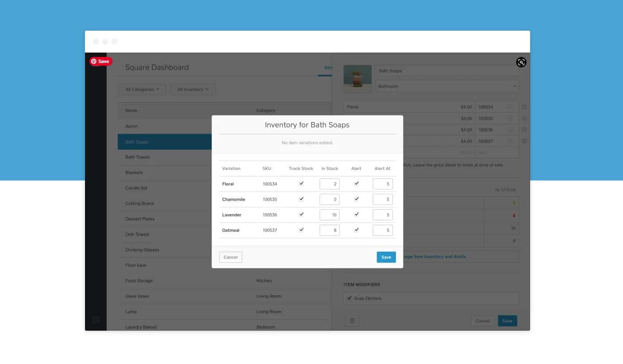Select Food Storage in the item list
The height and width of the screenshot is (364, 623).
pyautogui.click(x=224, y=281)
